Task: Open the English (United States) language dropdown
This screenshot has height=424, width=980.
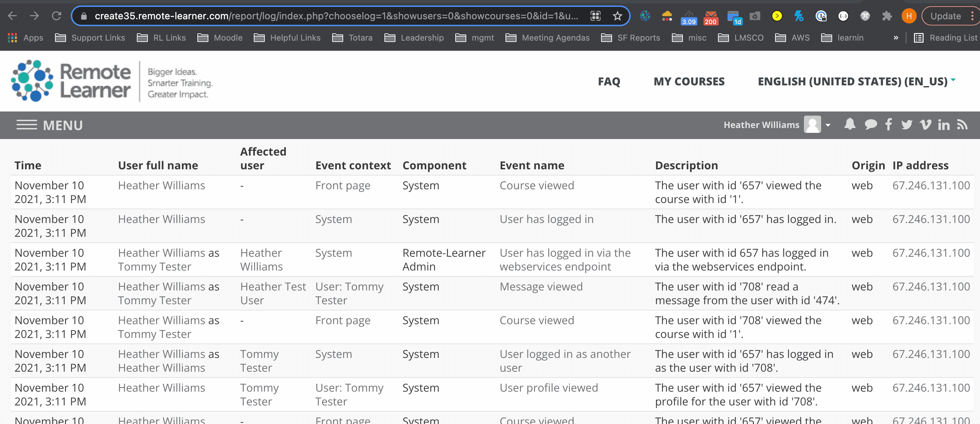Action: tap(856, 82)
